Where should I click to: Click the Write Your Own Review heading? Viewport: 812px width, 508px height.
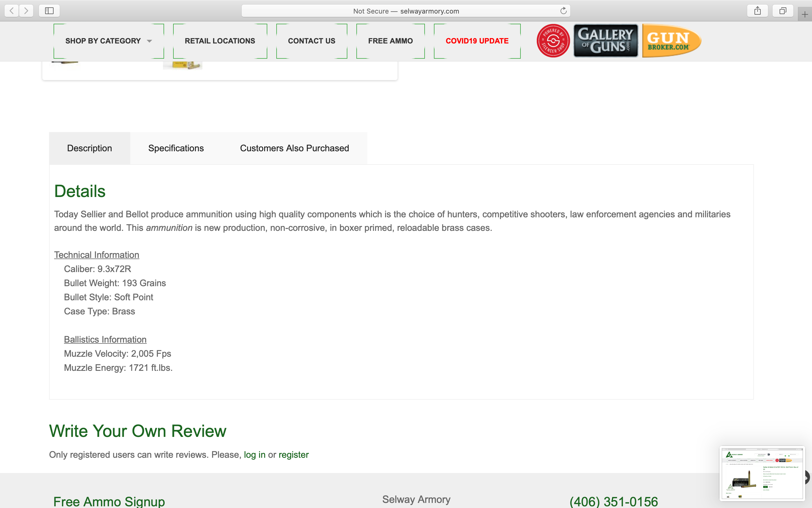[x=138, y=431]
